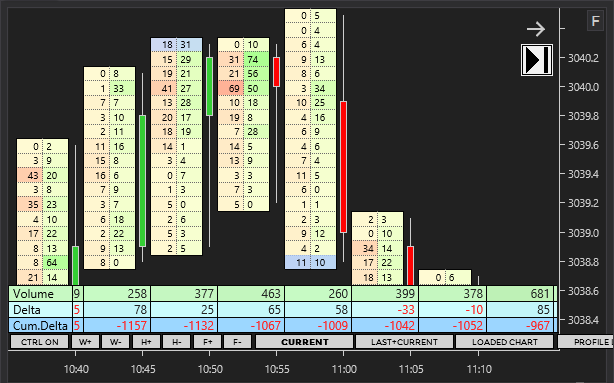Screen dimensions: 614x383
Task: Decrease font size with F- button
Action: click(x=238, y=342)
